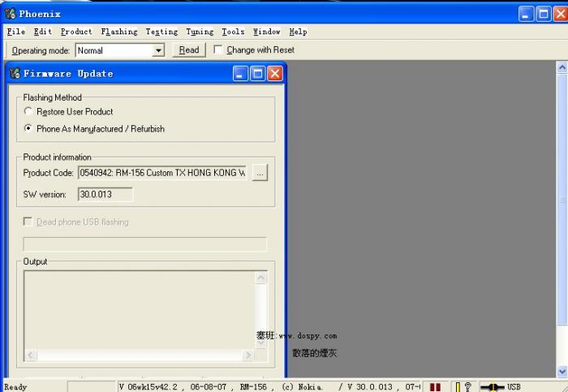This screenshot has height=392, width=568.
Task: Click the '06-08-07' date in status bar
Action: coord(209,387)
